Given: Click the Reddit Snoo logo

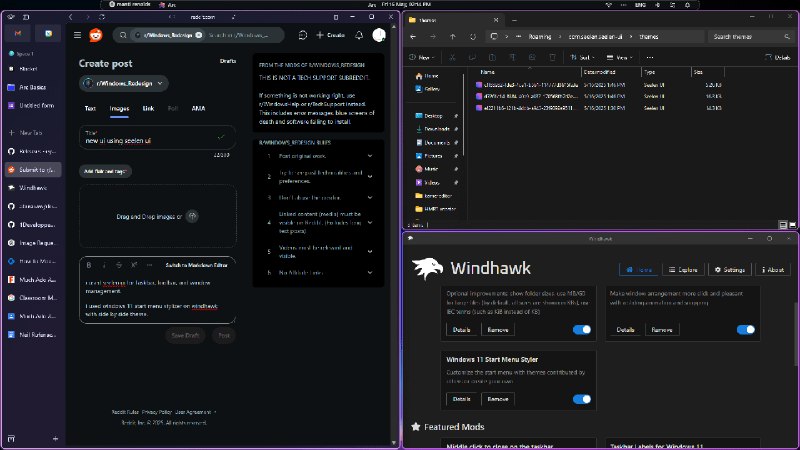Looking at the screenshot, I should [95, 35].
